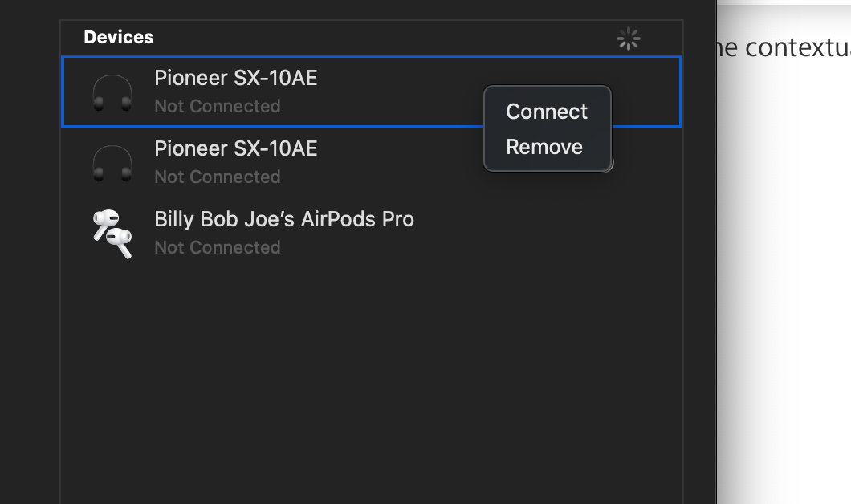Viewport: 851px width, 504px height.
Task: Click the headphones icon of the highlighted Pioneer device
Action: point(112,92)
